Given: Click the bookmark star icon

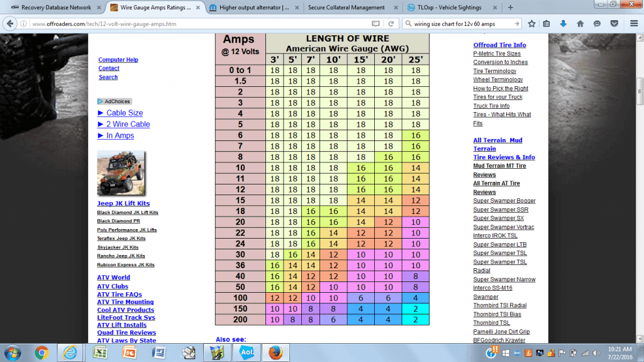Looking at the screenshot, I should (x=531, y=24).
